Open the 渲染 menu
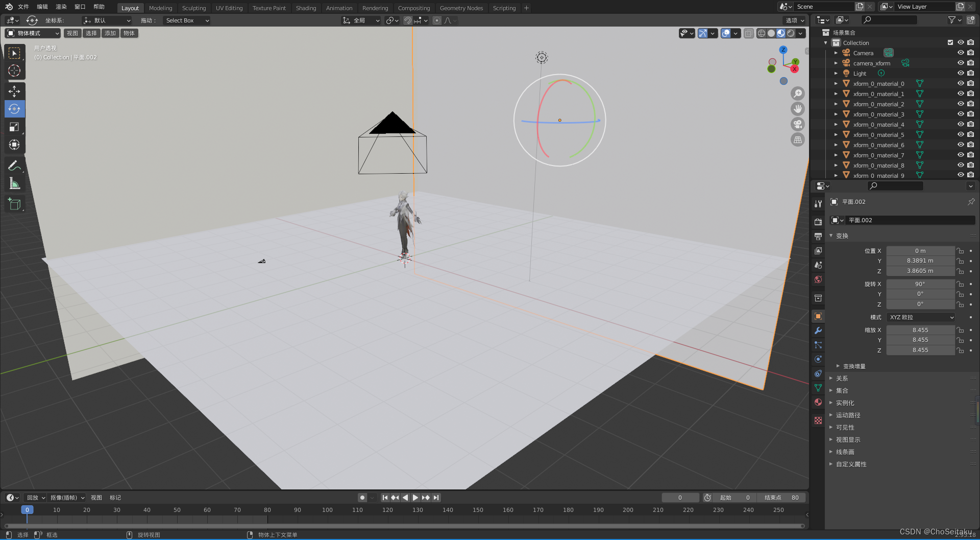The height and width of the screenshot is (540, 980). click(61, 7)
